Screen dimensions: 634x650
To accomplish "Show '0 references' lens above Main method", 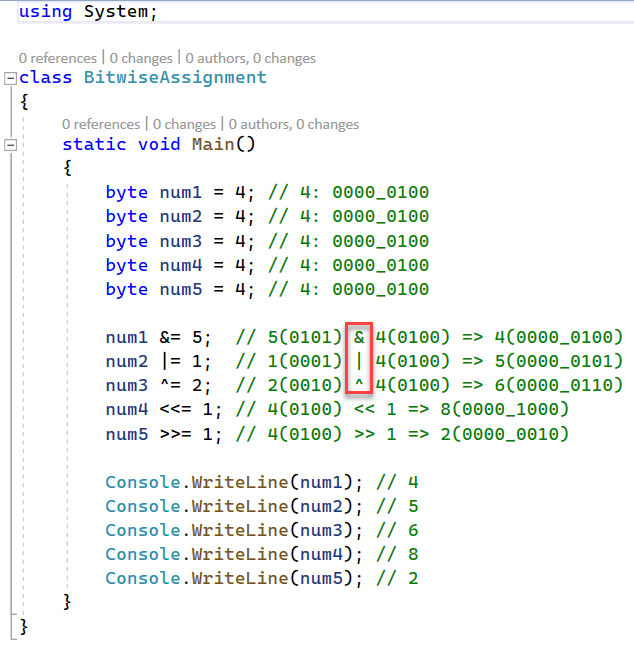I will pos(101,124).
